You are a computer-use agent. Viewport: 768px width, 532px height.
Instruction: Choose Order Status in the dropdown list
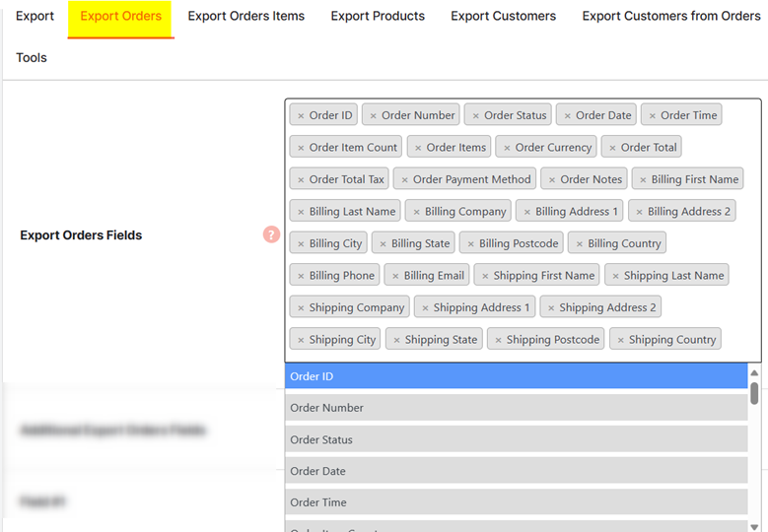pos(517,439)
